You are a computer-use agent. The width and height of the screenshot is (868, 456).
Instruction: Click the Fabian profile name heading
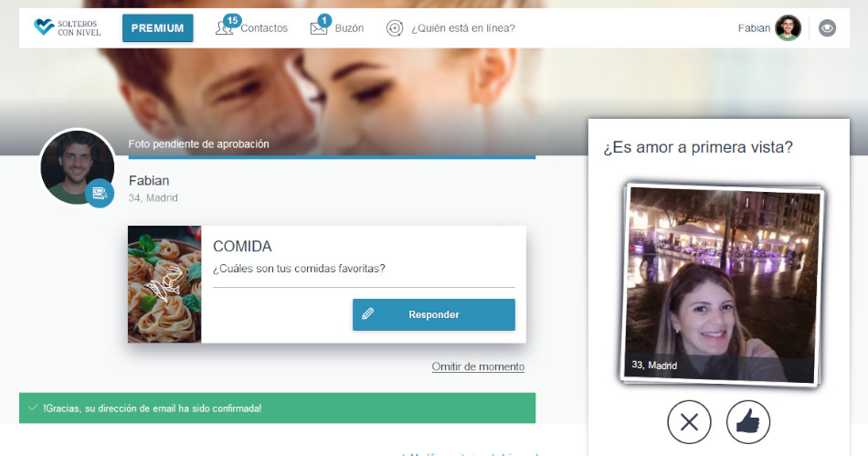[149, 180]
